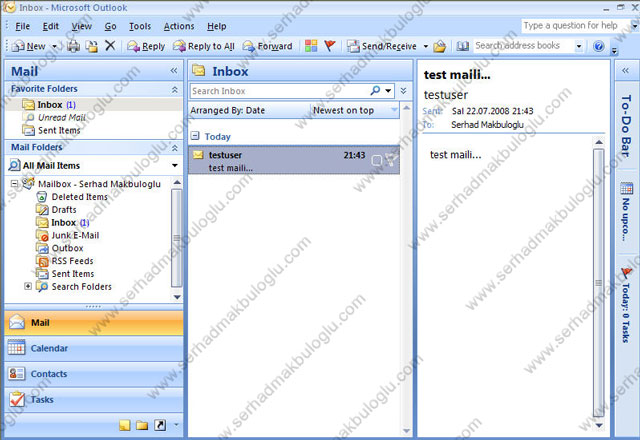The height and width of the screenshot is (440, 640).
Task: Expand the Search Folders node
Action: click(x=28, y=286)
